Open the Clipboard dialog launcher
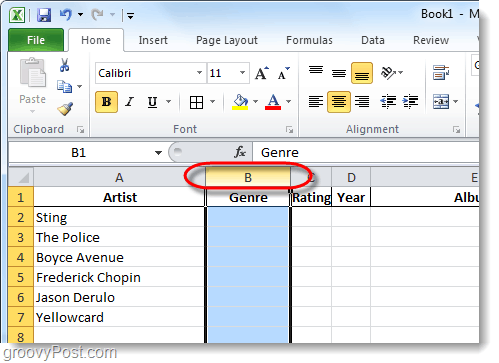 [80, 130]
